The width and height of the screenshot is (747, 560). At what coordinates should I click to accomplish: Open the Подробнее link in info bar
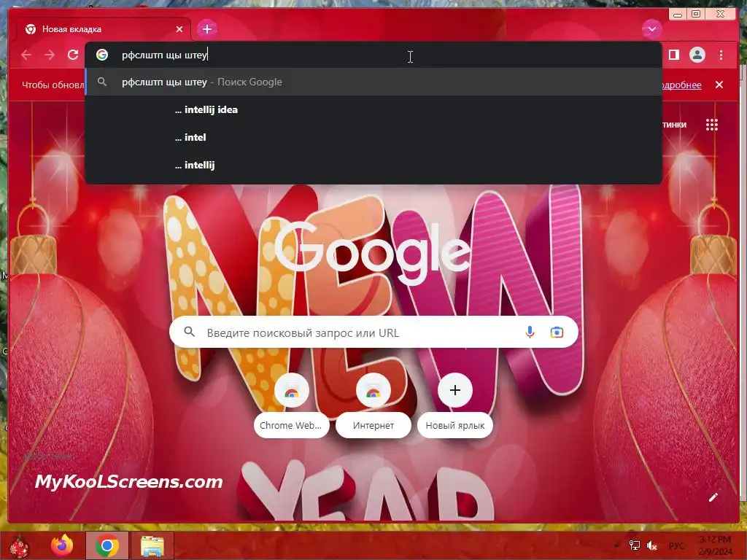tap(681, 85)
